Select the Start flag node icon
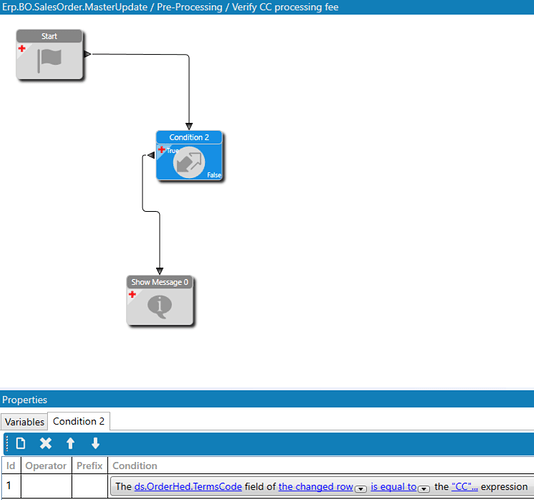Viewport: 534px width, 500px height. pos(49,61)
